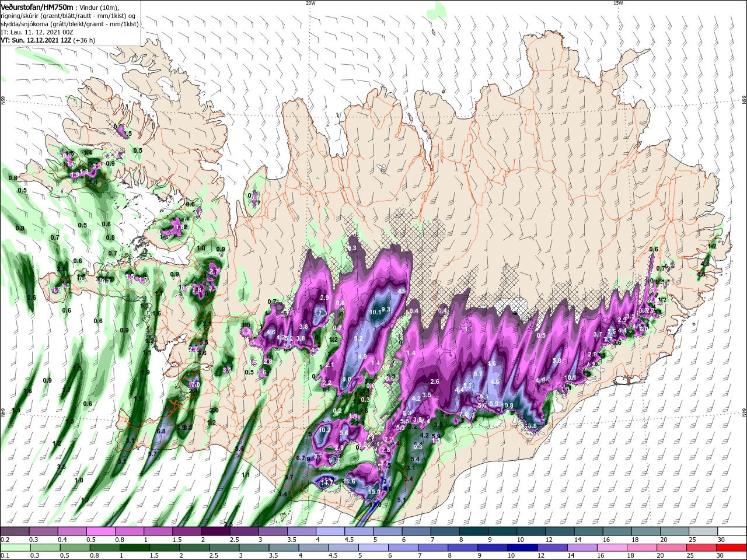
Task: Select the 20–25 hot pink rain legend swatch
Action: [673, 548]
